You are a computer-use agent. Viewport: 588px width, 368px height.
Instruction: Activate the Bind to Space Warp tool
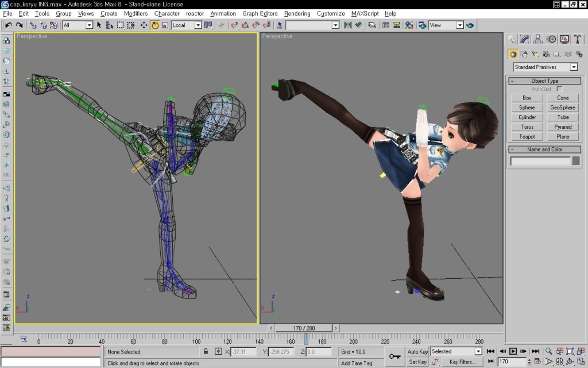(53, 25)
